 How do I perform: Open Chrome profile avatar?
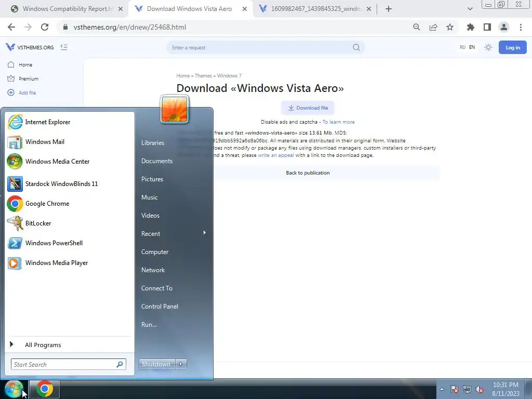tap(504, 27)
